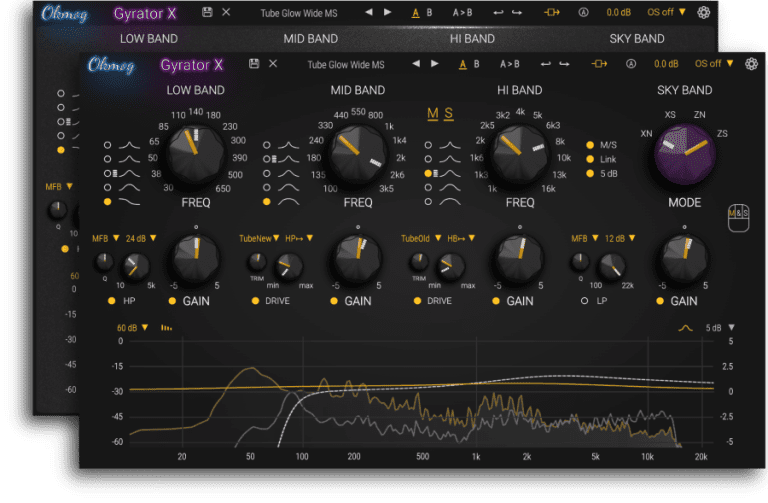Click the EQ curve icon beside 5 dB
This screenshot has height=503, width=768.
click(x=685, y=328)
